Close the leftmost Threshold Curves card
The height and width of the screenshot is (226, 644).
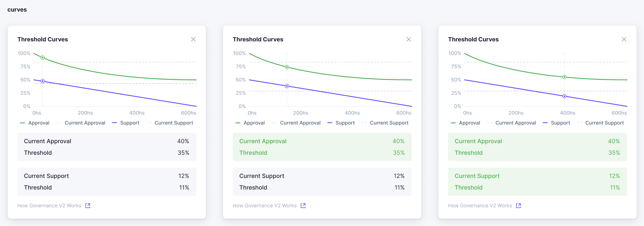click(194, 39)
